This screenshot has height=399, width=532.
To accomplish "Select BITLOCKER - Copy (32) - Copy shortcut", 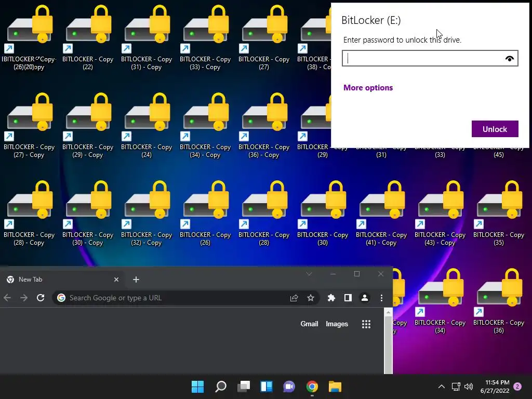I will pos(147,213).
